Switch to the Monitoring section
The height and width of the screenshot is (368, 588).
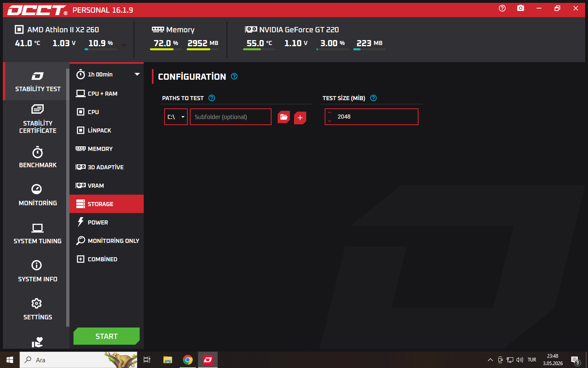38,195
